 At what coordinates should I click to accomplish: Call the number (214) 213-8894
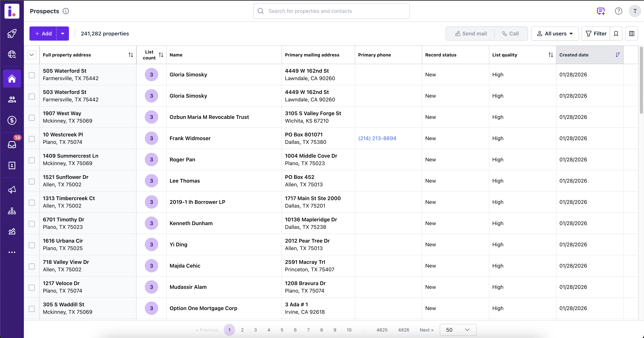pyautogui.click(x=377, y=138)
